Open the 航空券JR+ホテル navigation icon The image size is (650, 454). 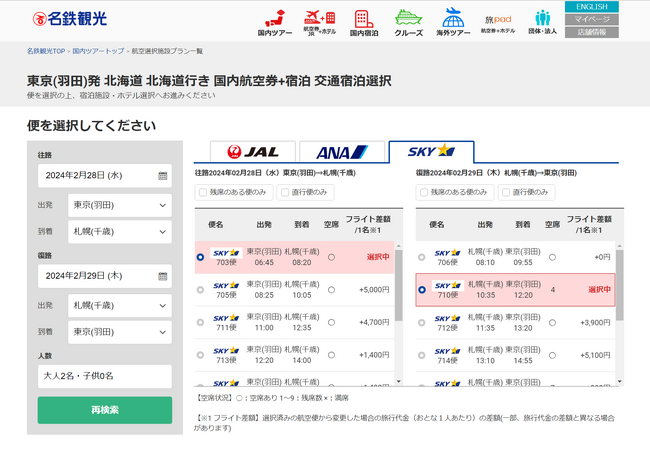[320, 23]
